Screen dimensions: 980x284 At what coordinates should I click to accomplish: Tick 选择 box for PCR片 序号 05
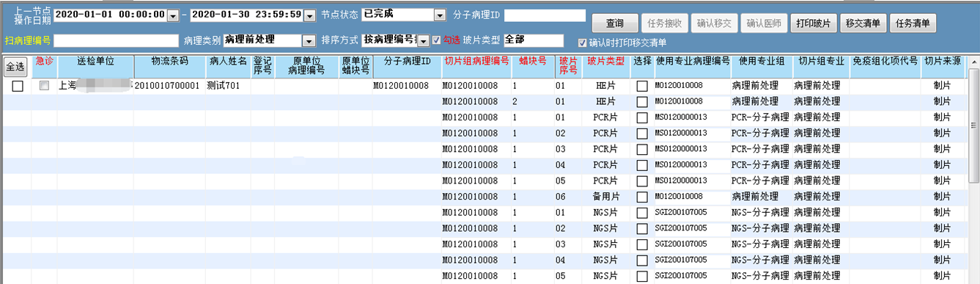coord(642,181)
